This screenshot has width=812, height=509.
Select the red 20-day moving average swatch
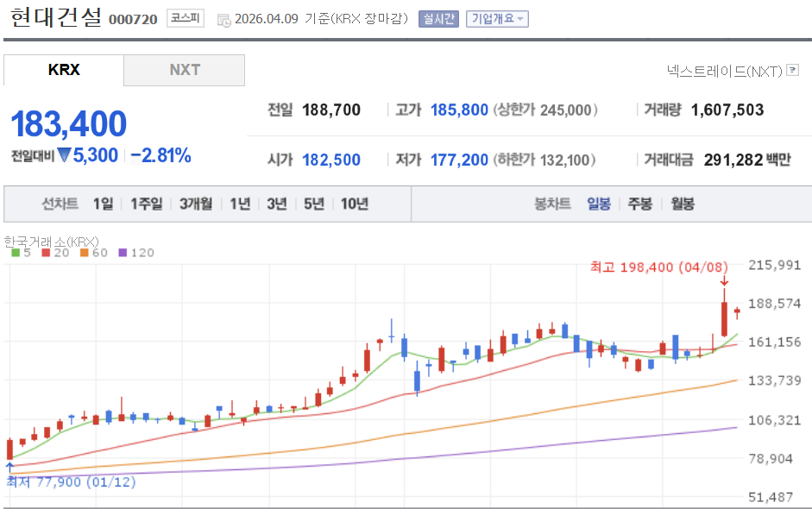(x=46, y=253)
